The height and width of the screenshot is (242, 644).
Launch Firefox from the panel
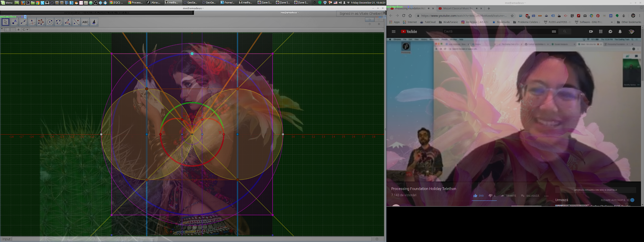tap(23, 3)
